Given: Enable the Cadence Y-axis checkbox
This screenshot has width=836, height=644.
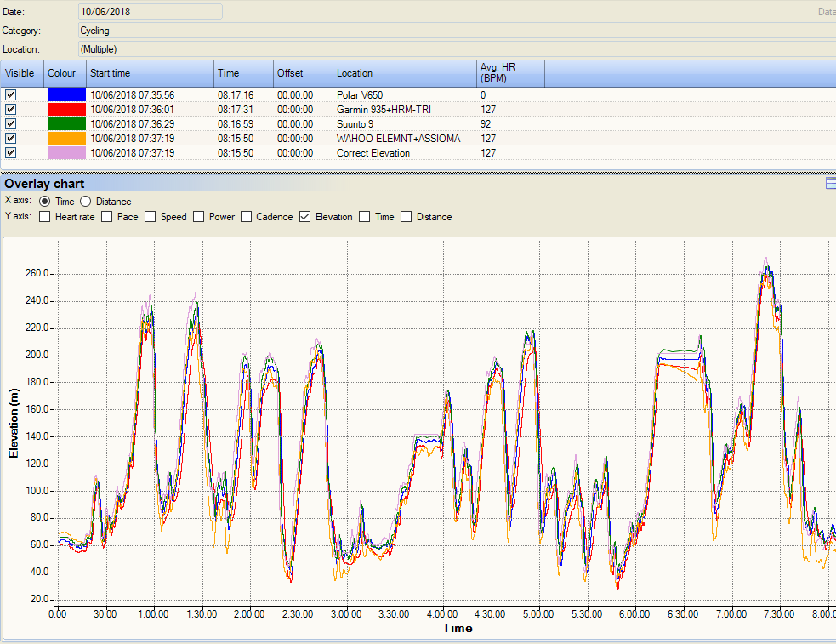Looking at the screenshot, I should [x=246, y=217].
